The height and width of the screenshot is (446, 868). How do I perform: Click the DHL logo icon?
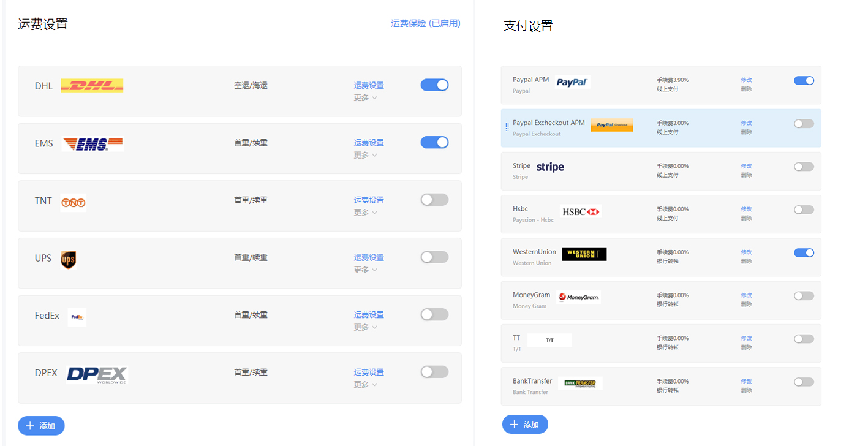92,85
